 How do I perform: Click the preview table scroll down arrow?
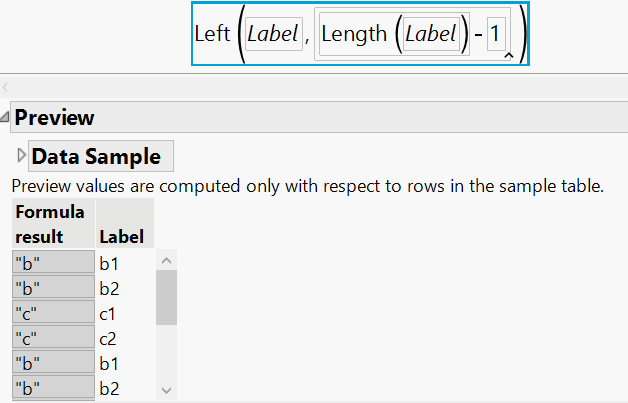coord(167,391)
